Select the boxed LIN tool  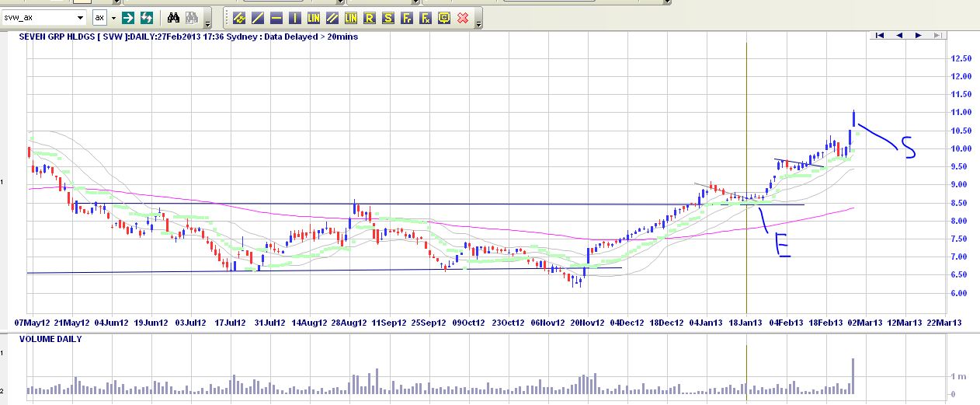[x=351, y=17]
